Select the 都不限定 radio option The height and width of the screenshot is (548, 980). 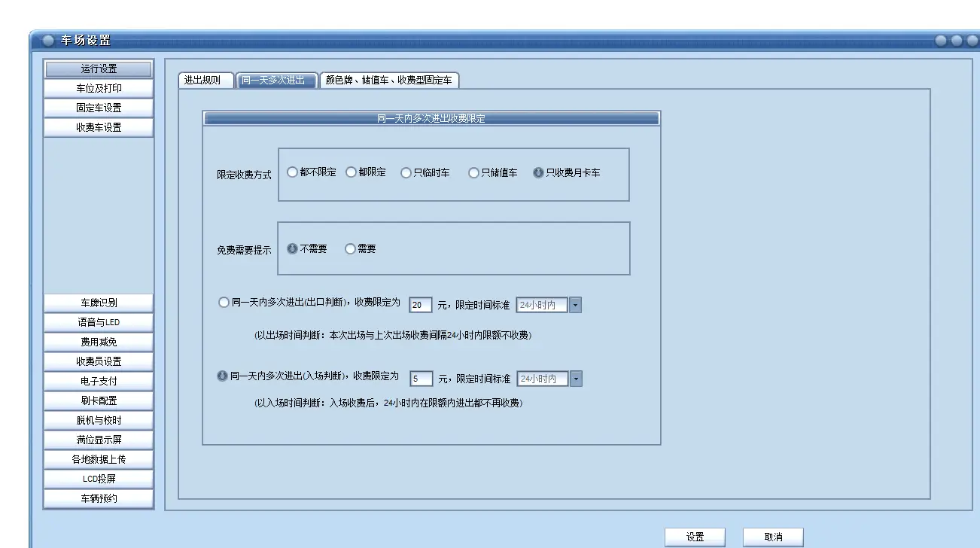(x=292, y=172)
